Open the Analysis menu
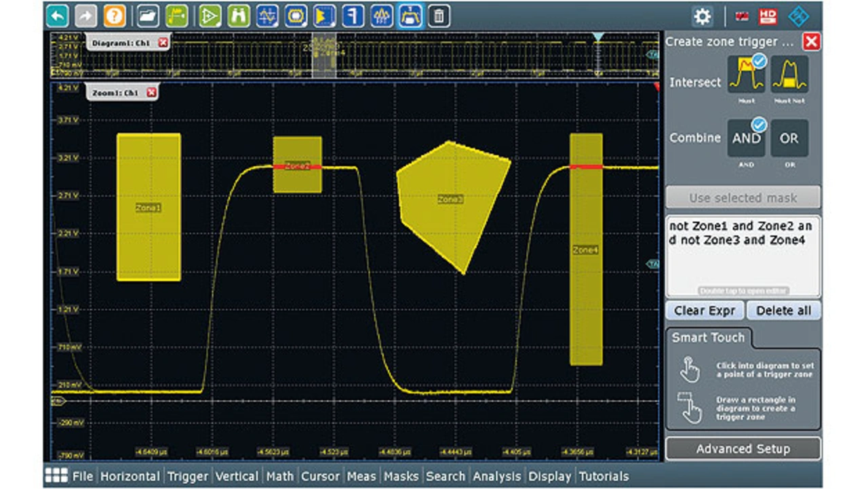This screenshot has height=489, width=868. (x=497, y=476)
